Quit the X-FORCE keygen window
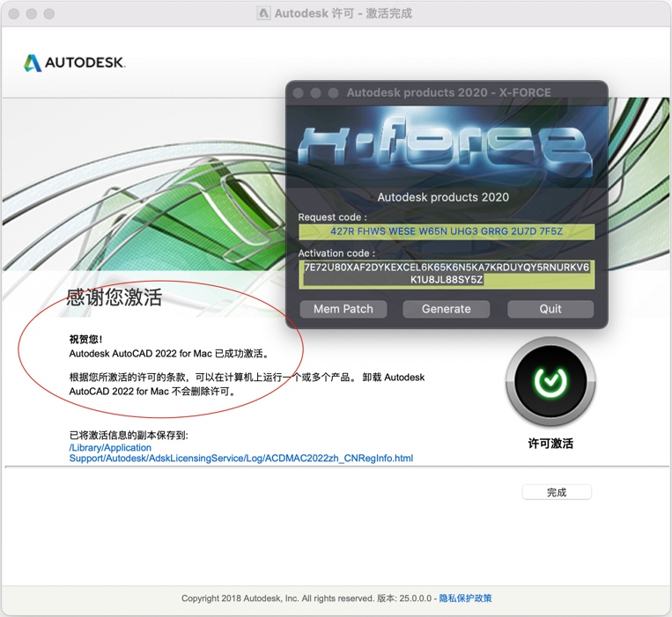This screenshot has height=617, width=672. (x=550, y=309)
